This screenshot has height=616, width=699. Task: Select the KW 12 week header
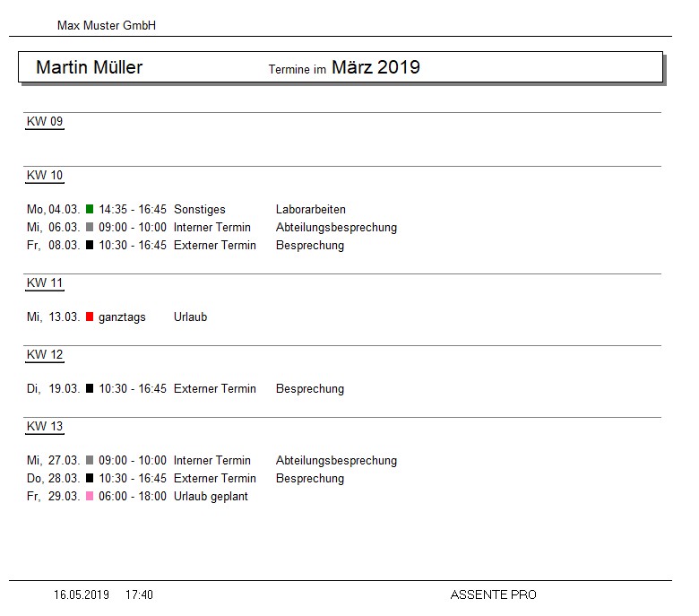tap(45, 354)
